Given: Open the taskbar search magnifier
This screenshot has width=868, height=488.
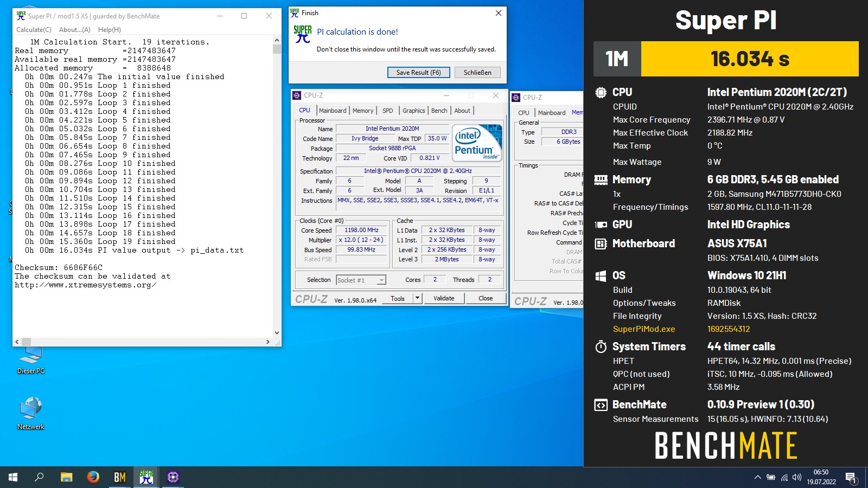Looking at the screenshot, I should pyautogui.click(x=39, y=477).
